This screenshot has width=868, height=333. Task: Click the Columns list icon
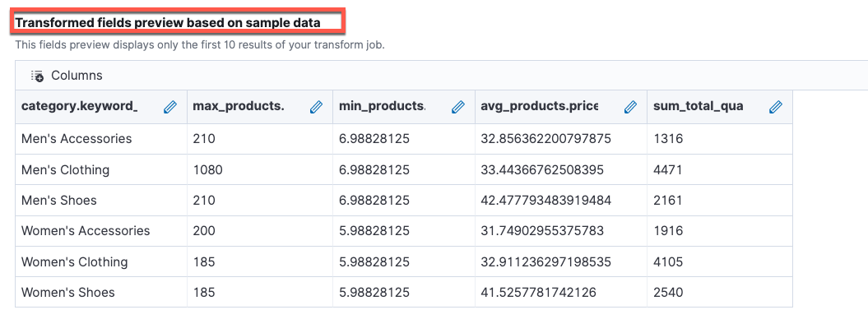click(37, 76)
